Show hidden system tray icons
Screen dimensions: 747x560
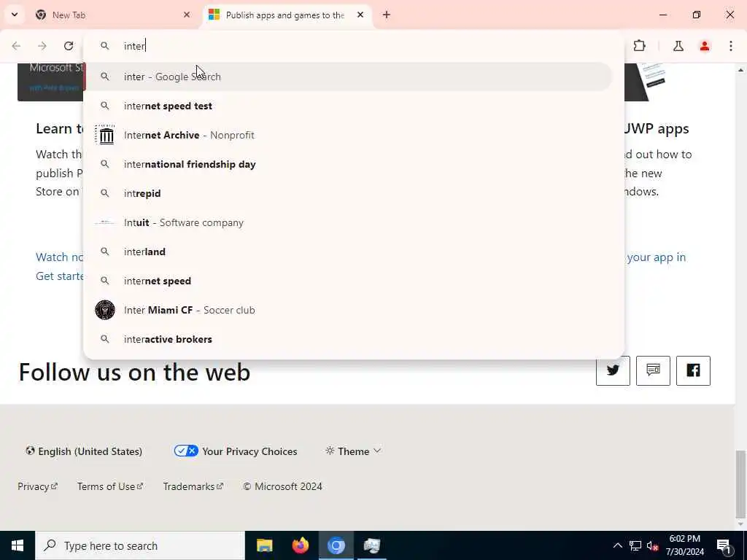click(x=617, y=545)
